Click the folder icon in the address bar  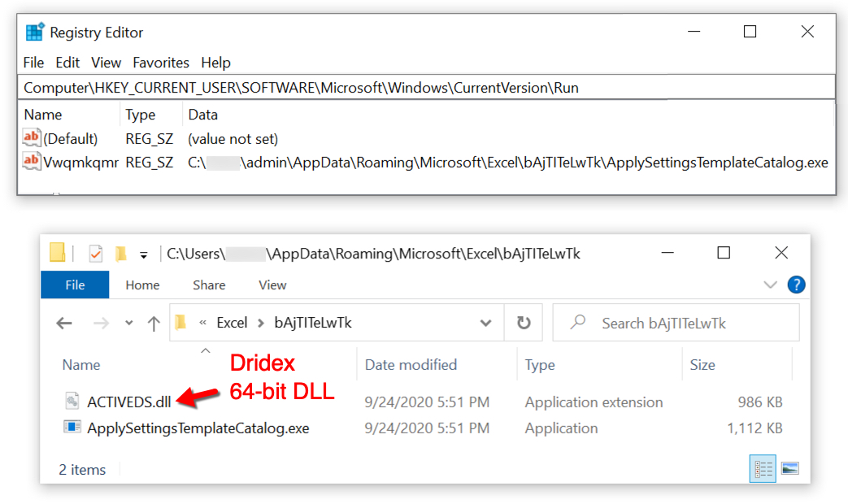pyautogui.click(x=180, y=322)
